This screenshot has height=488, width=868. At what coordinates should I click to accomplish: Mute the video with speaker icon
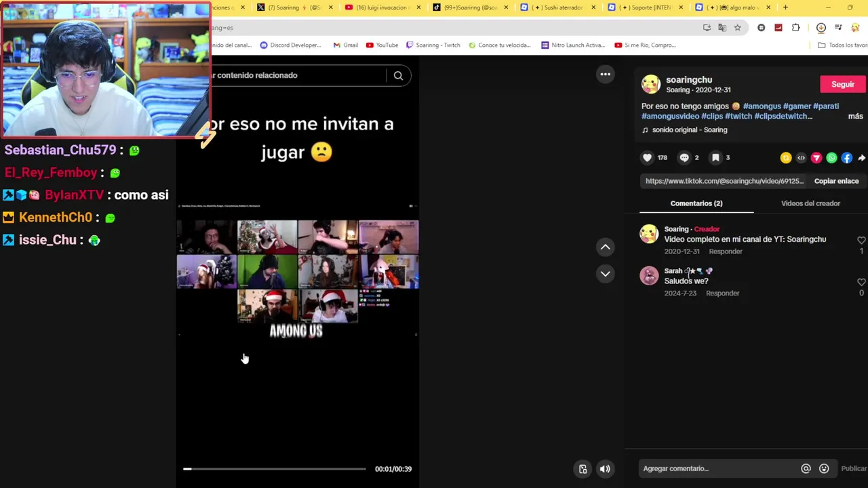click(x=605, y=468)
